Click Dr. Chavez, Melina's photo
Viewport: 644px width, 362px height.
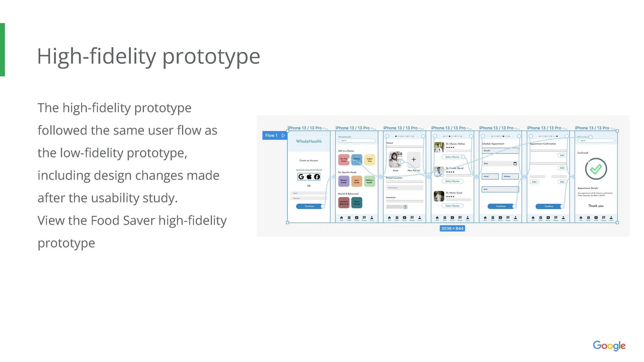[439, 147]
